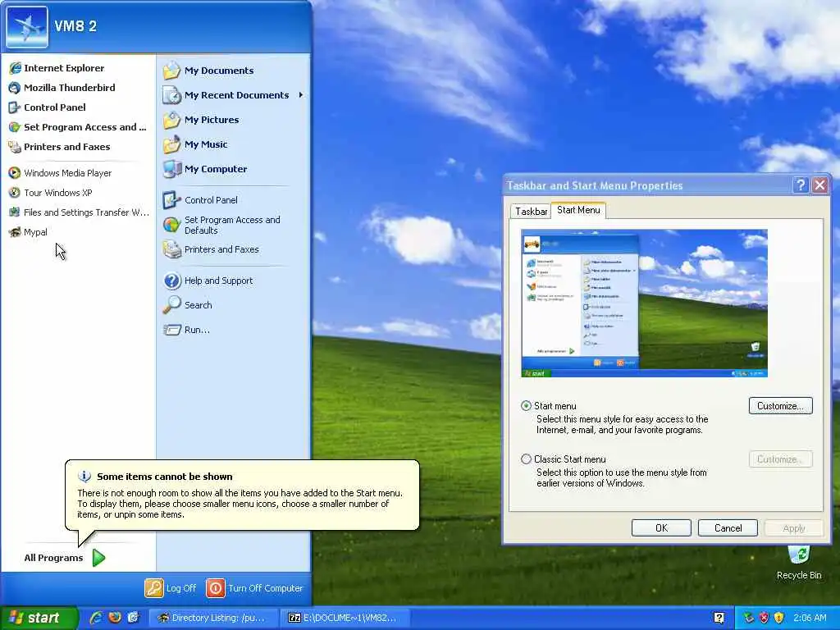Switch to the Taskbar tab
This screenshot has width=840, height=630.
point(531,211)
